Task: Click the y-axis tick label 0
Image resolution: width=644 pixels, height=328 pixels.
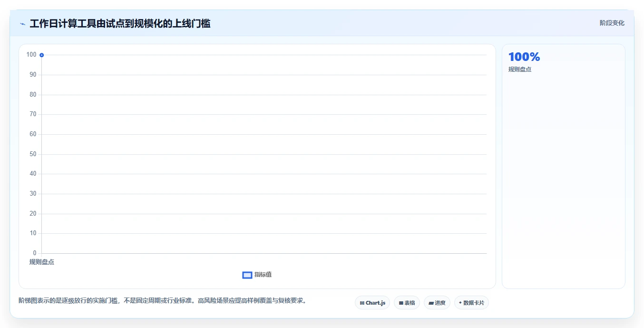Action: [35, 253]
